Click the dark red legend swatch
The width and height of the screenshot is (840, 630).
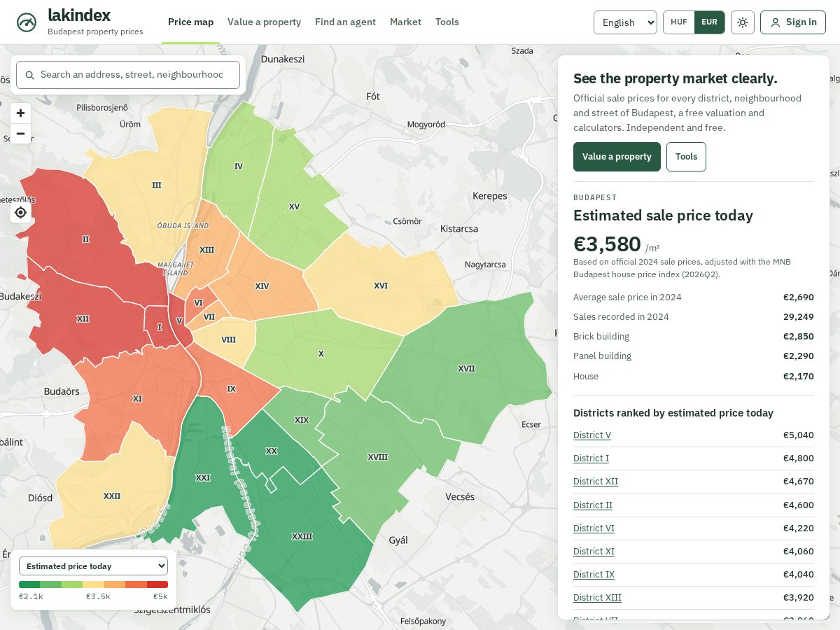point(157,584)
